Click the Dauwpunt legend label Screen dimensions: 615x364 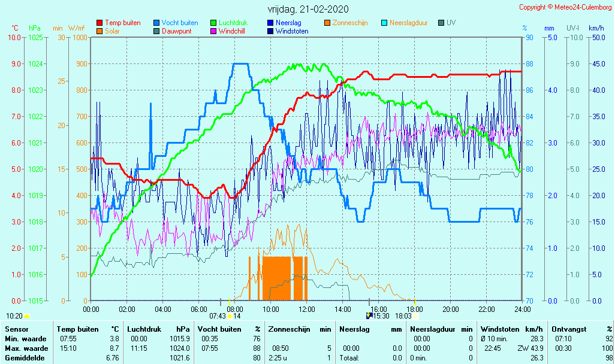click(x=177, y=31)
